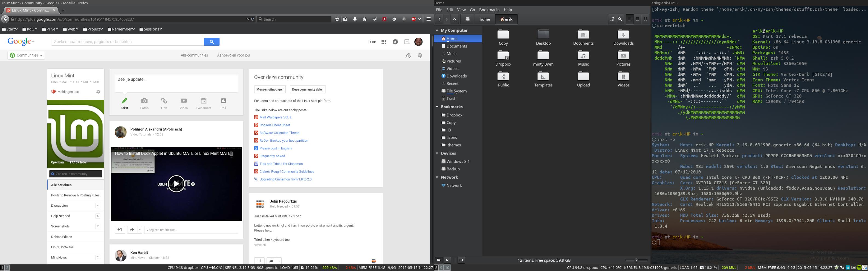Click the Google+ share new post icon
Screen dimensions: 868x271
407,42
